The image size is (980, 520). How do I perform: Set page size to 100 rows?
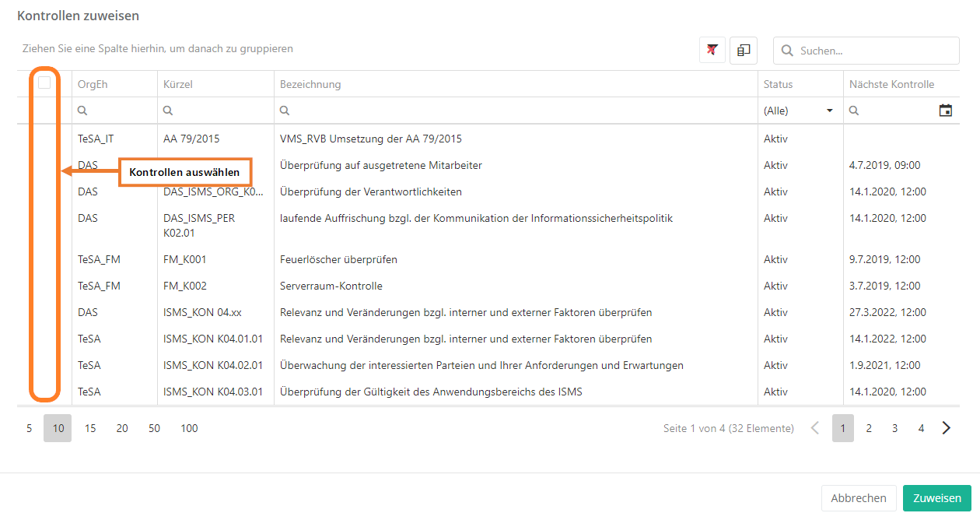click(x=189, y=428)
